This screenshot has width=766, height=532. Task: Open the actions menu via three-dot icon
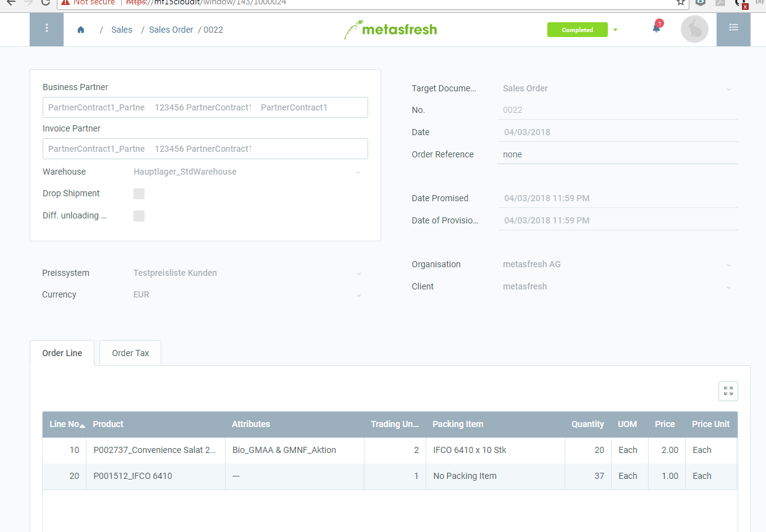click(46, 28)
